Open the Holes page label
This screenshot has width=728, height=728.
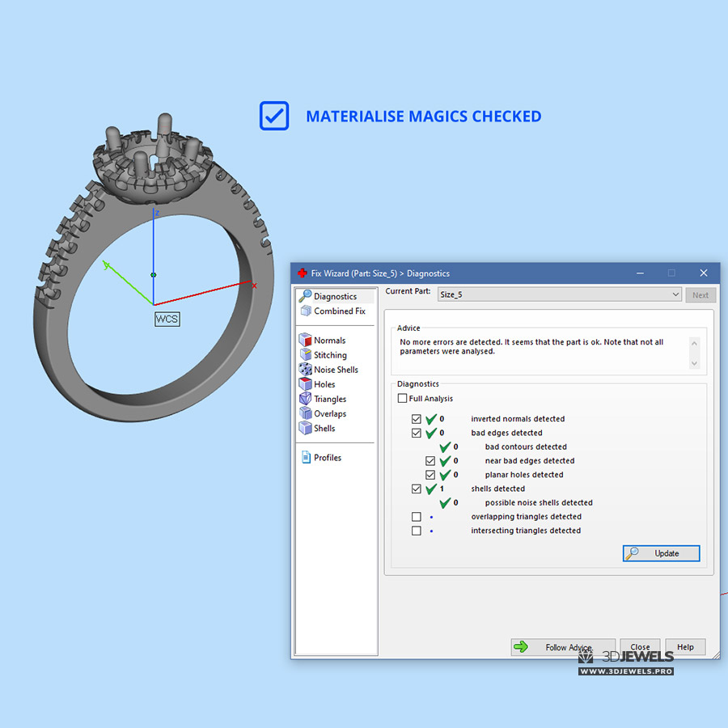pos(324,384)
